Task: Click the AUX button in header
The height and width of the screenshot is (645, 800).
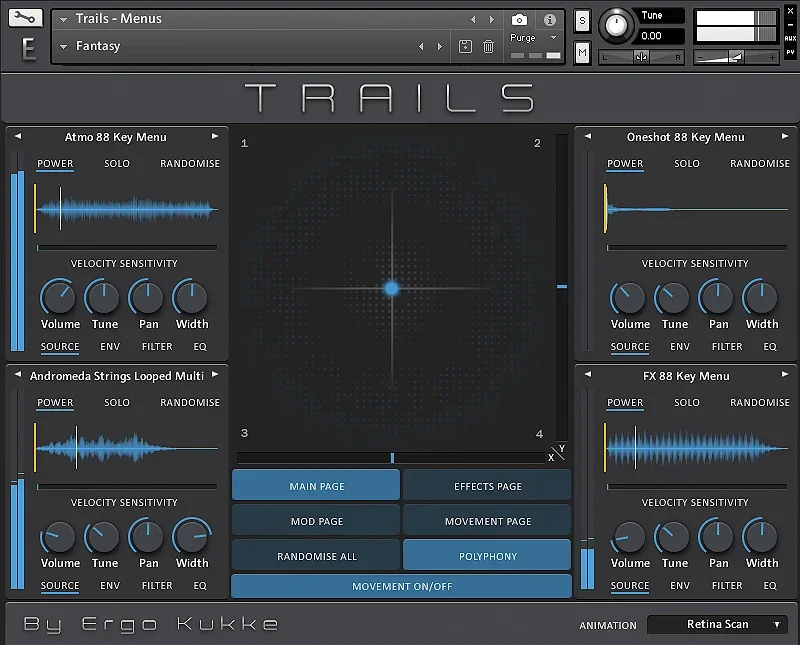Action: click(790, 38)
